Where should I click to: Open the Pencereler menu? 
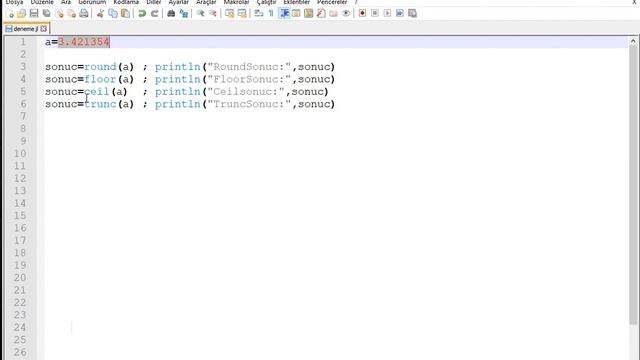click(332, 2)
